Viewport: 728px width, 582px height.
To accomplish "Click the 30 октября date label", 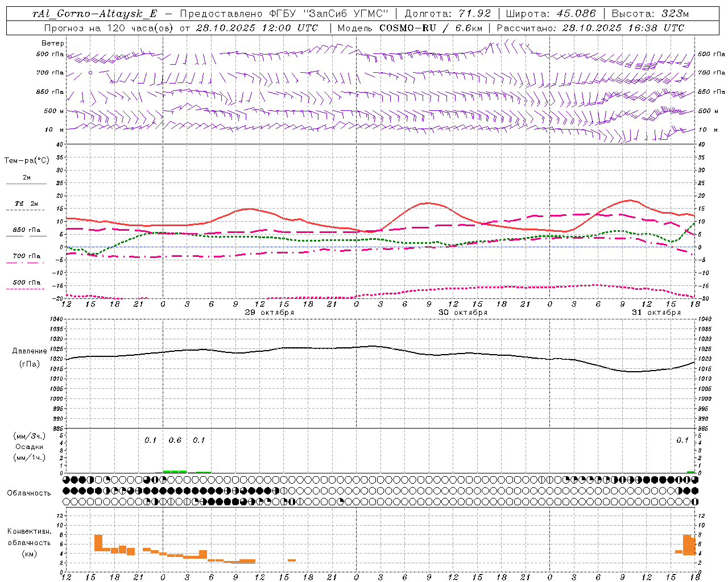I will pos(462,313).
